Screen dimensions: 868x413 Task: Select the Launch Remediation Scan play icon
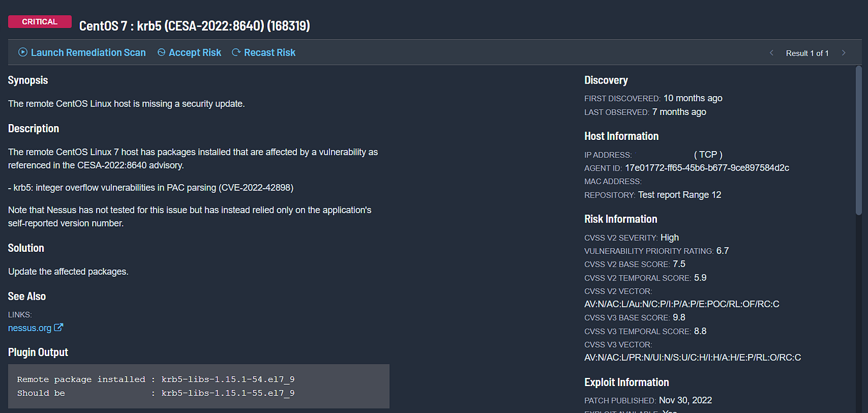click(x=22, y=52)
